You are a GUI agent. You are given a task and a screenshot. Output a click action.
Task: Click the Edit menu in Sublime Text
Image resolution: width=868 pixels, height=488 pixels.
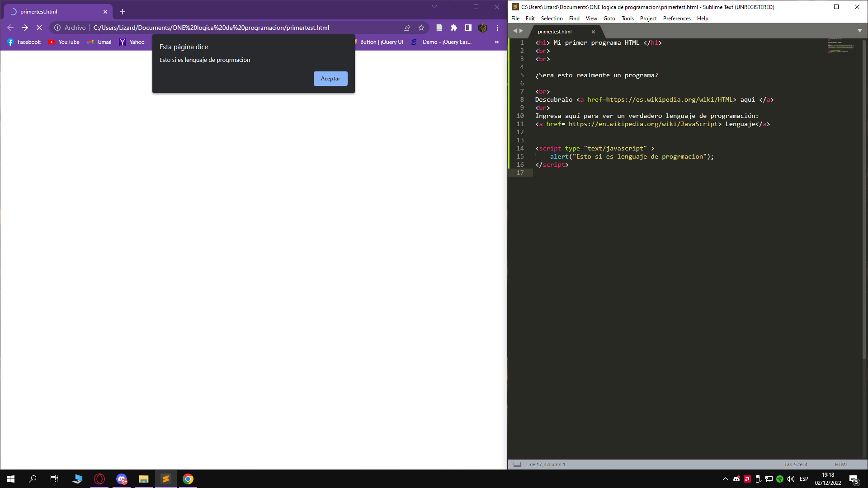530,18
